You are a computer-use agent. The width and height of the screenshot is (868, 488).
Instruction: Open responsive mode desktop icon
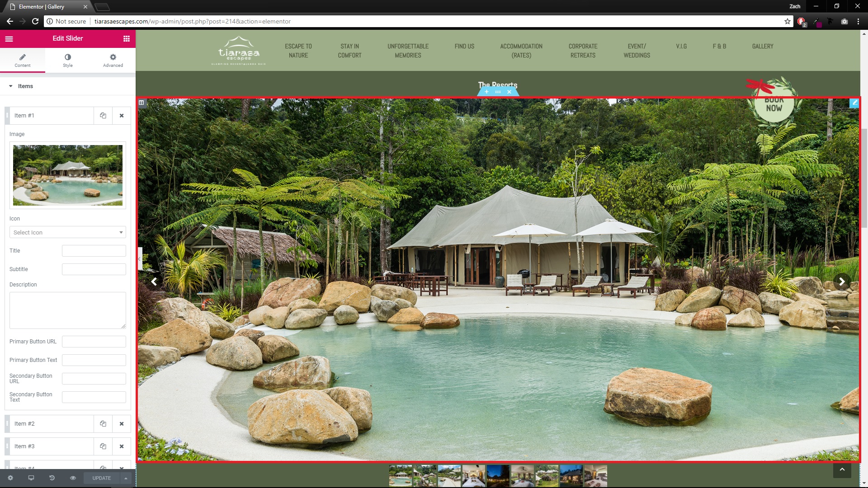31,478
